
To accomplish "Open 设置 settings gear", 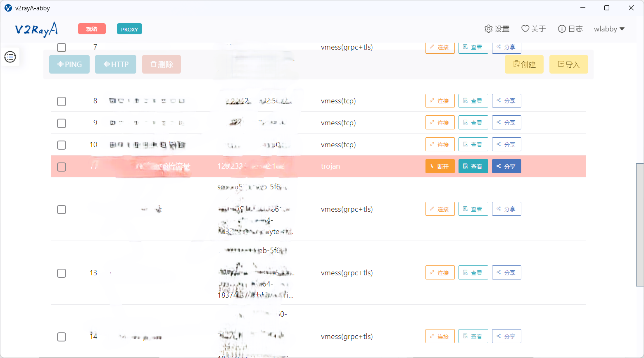I will (497, 29).
